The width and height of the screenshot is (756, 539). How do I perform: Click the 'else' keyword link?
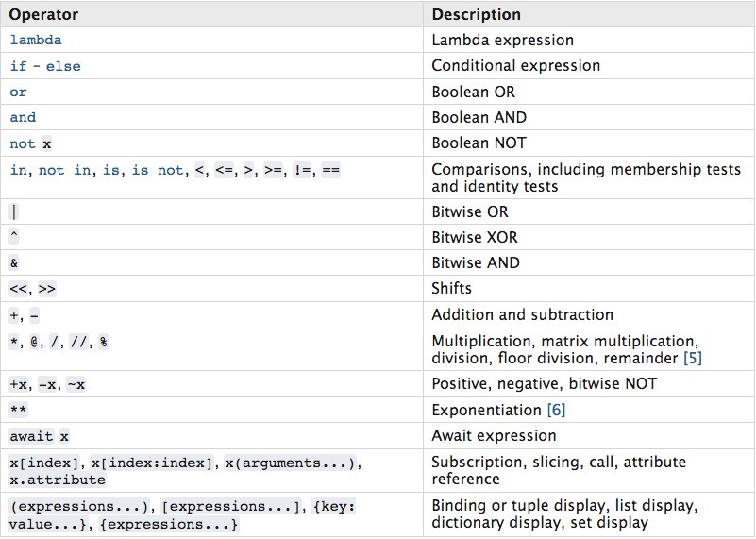click(x=63, y=66)
